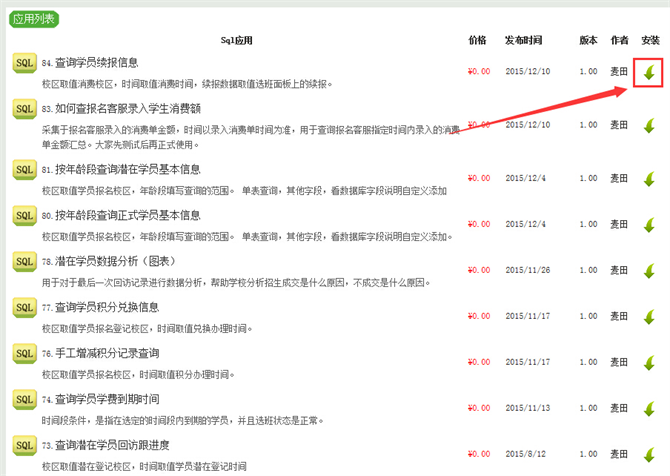Click SQL icon beside 查询潜在学员回访跟进度
The image size is (670, 476).
click(x=24, y=445)
